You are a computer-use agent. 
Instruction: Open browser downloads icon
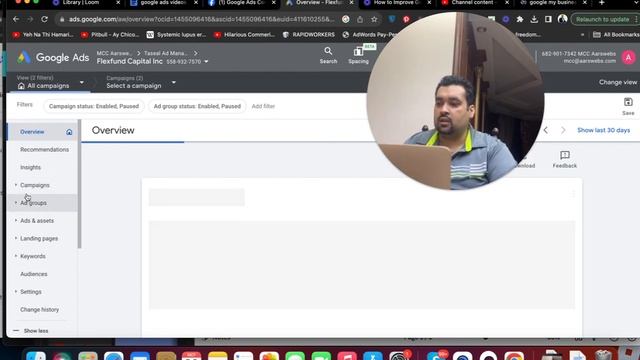point(534,19)
